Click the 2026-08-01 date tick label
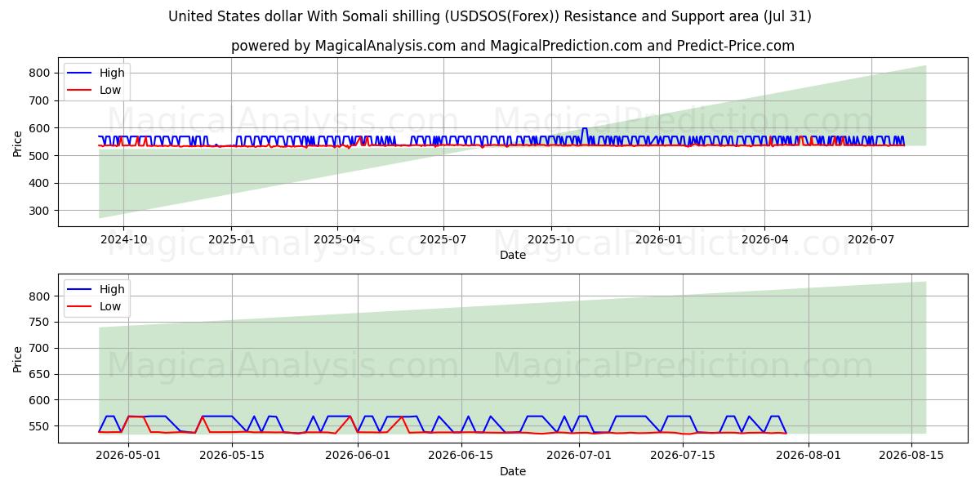 tap(808, 457)
